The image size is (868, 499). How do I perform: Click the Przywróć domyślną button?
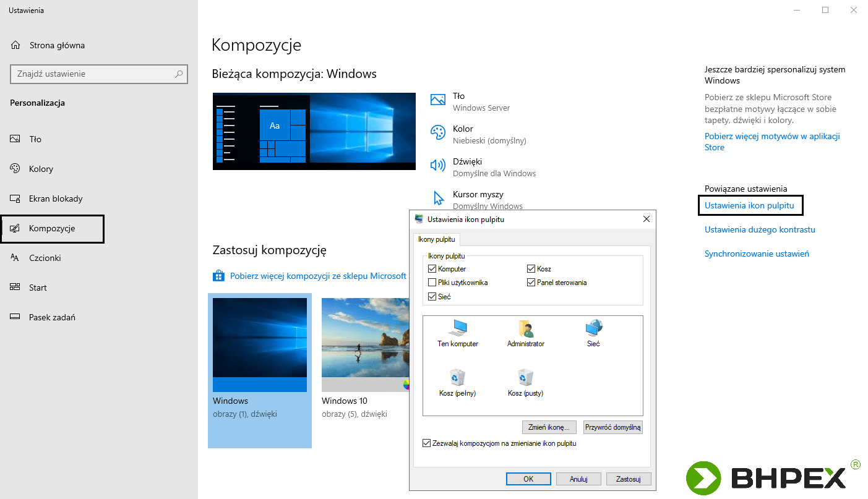point(613,427)
